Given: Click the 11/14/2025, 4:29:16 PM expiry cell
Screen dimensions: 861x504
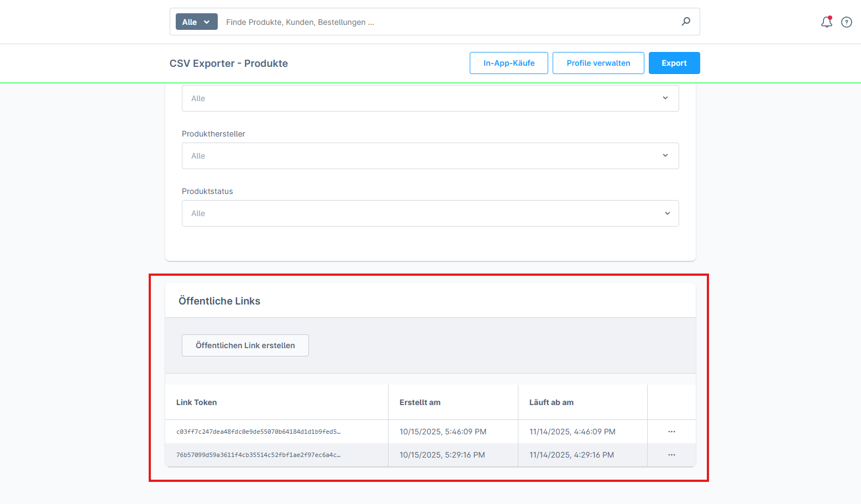Looking at the screenshot, I should pos(571,455).
